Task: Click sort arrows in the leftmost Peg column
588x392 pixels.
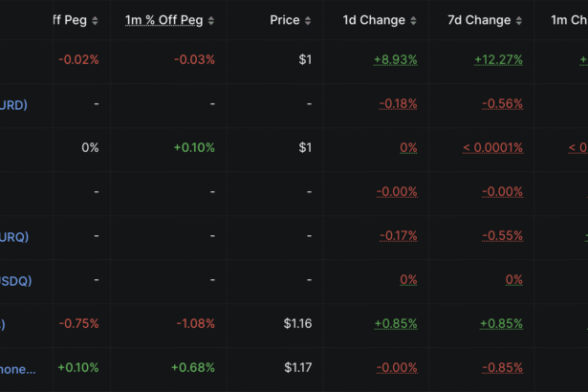Action: [x=95, y=21]
